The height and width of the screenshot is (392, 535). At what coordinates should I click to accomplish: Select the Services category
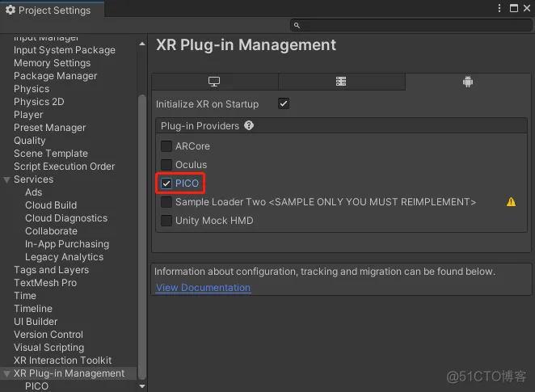[x=33, y=179]
